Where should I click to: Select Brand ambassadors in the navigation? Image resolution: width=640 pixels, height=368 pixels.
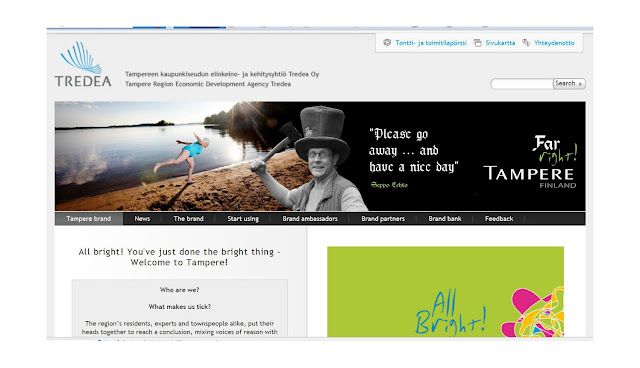coord(310,219)
